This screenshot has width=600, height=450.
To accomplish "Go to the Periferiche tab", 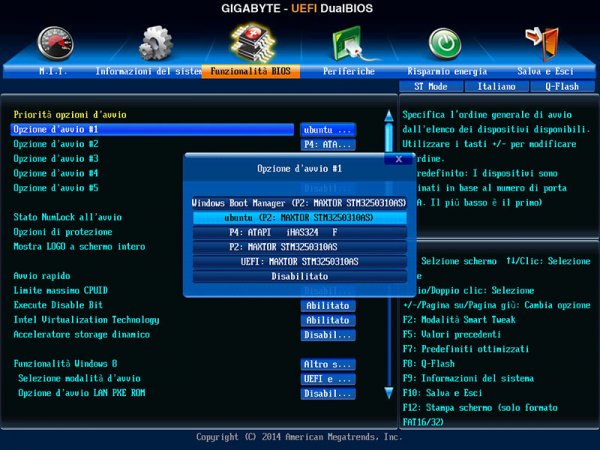I will coord(349,71).
